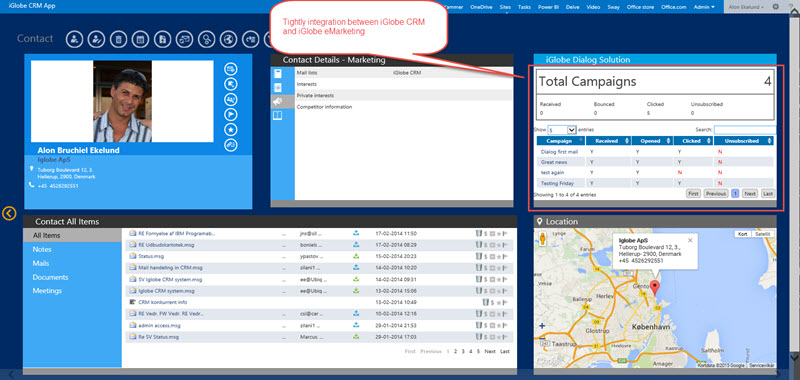Select the open book icon in Contact Details
The image size is (800, 380).
[x=278, y=116]
